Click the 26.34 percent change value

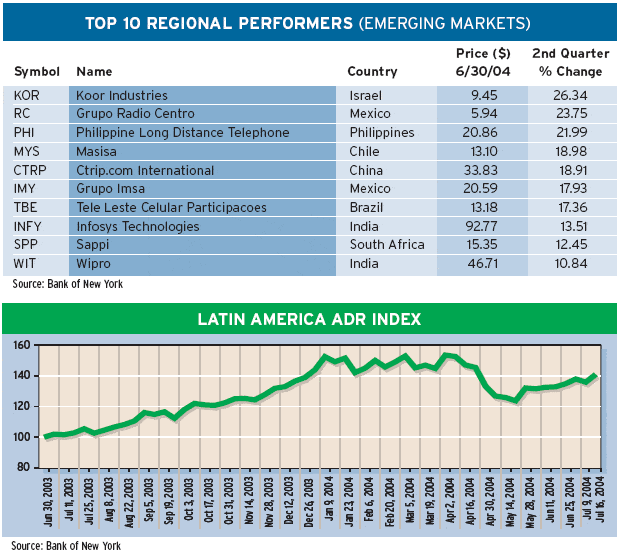(x=570, y=95)
